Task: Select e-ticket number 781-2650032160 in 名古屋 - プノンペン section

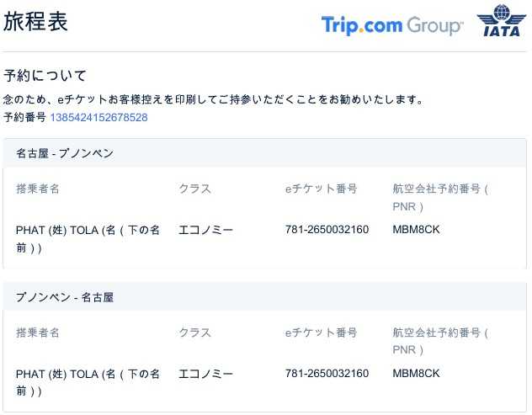Action: [x=327, y=230]
